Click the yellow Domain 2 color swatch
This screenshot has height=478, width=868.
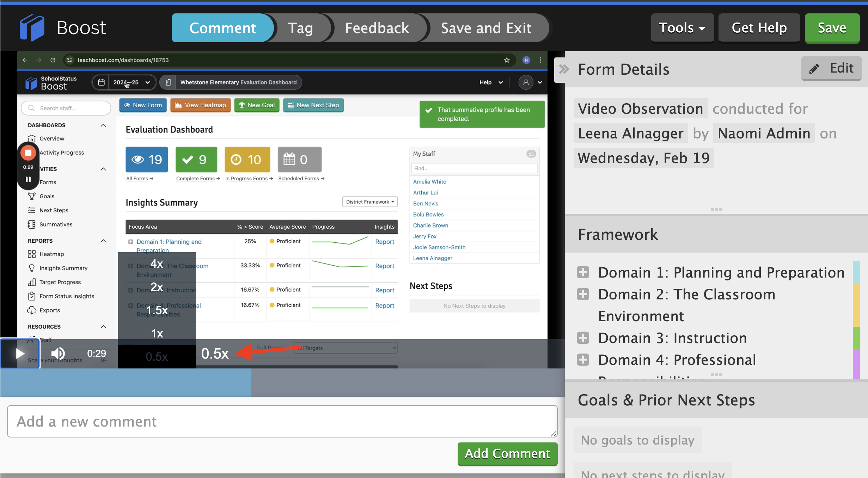856,305
